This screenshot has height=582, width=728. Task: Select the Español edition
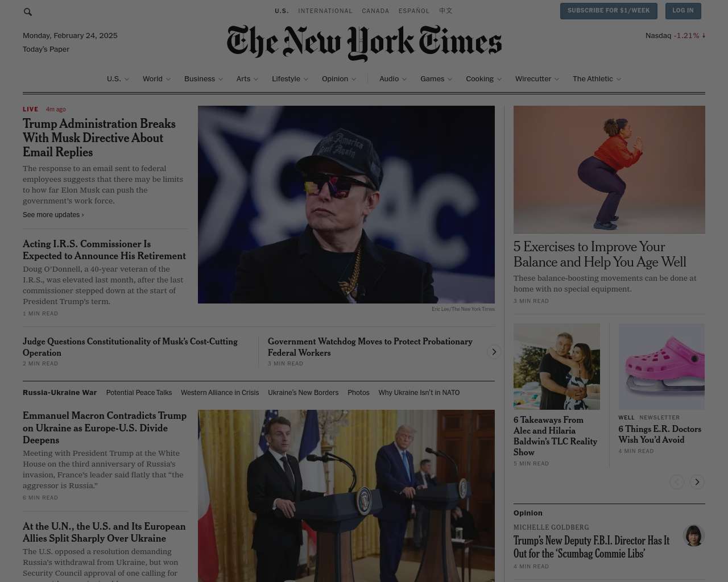pos(414,11)
